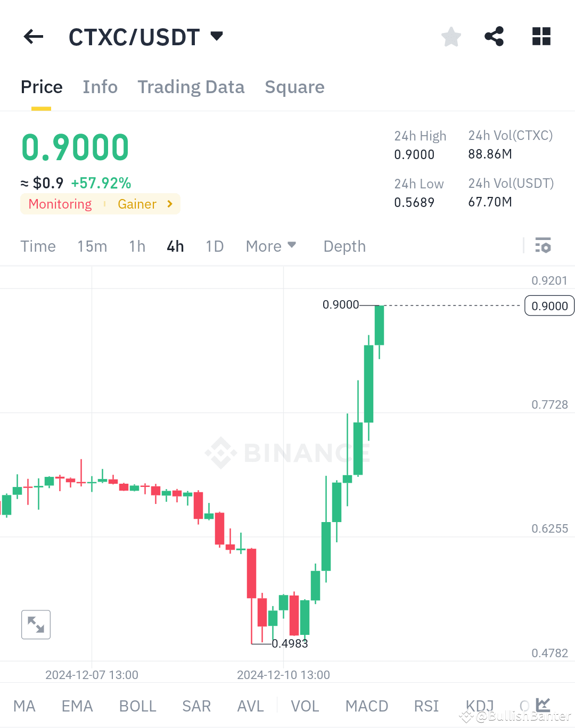Expand the More intervals dropdown

pyautogui.click(x=271, y=246)
